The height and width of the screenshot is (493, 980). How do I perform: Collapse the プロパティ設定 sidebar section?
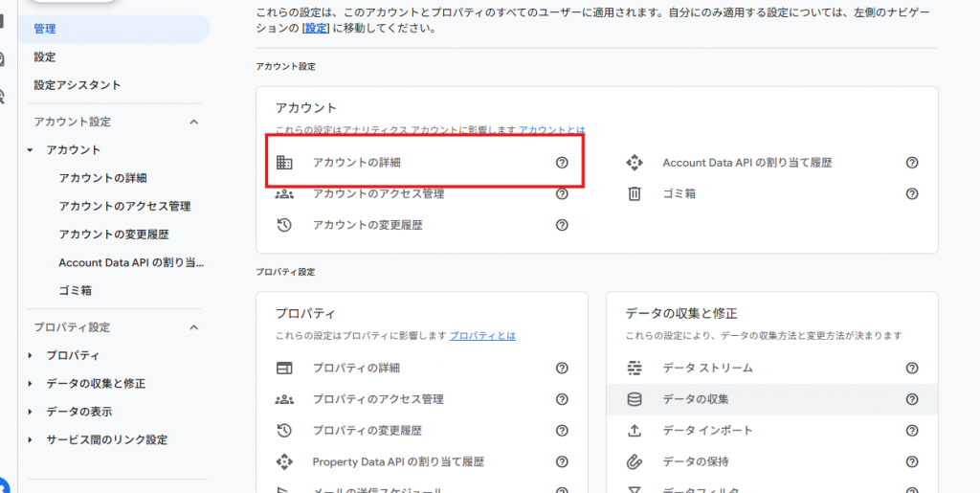(194, 327)
